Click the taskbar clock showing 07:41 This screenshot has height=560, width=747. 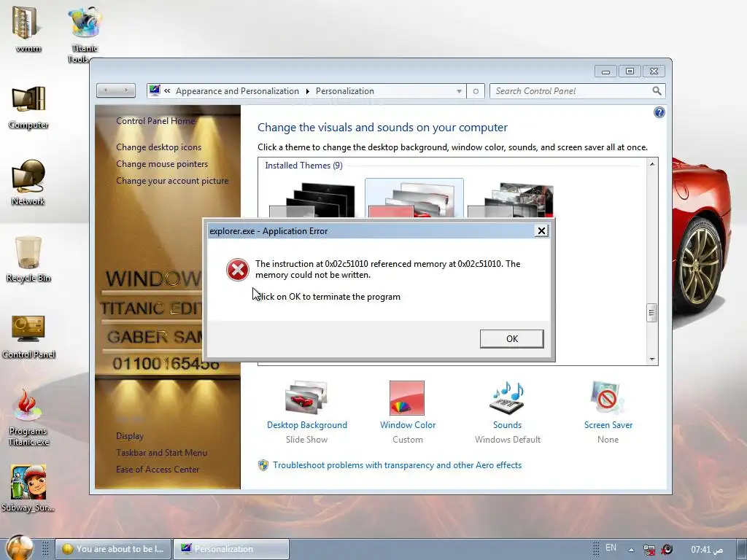point(707,550)
